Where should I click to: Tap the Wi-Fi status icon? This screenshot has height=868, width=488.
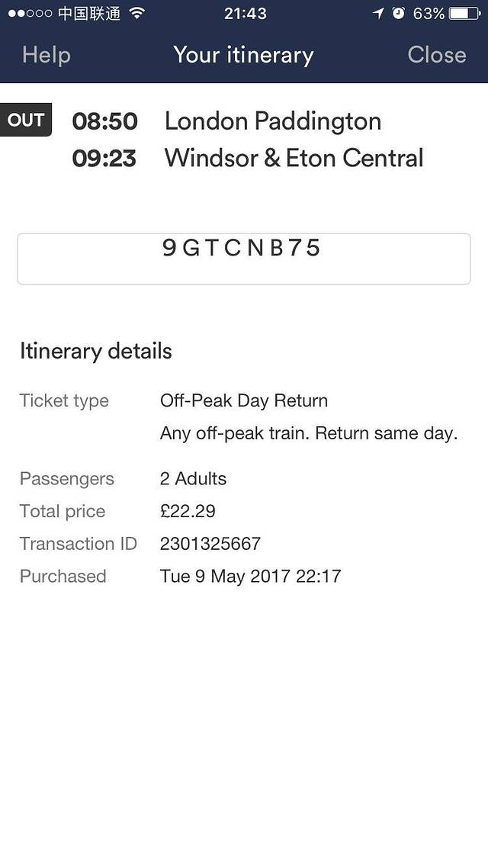137,13
